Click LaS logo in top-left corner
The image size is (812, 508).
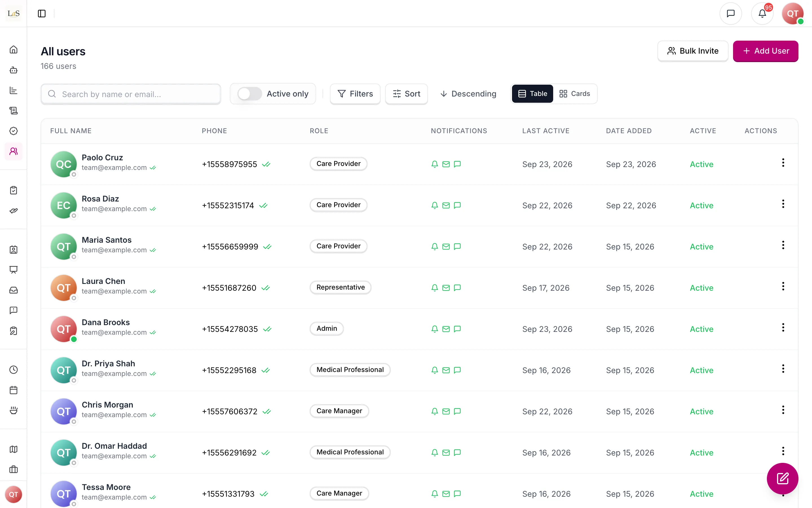point(14,14)
